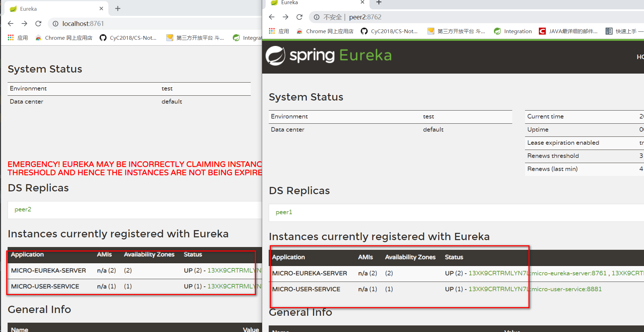Click Data center row label in left window

(x=26, y=102)
